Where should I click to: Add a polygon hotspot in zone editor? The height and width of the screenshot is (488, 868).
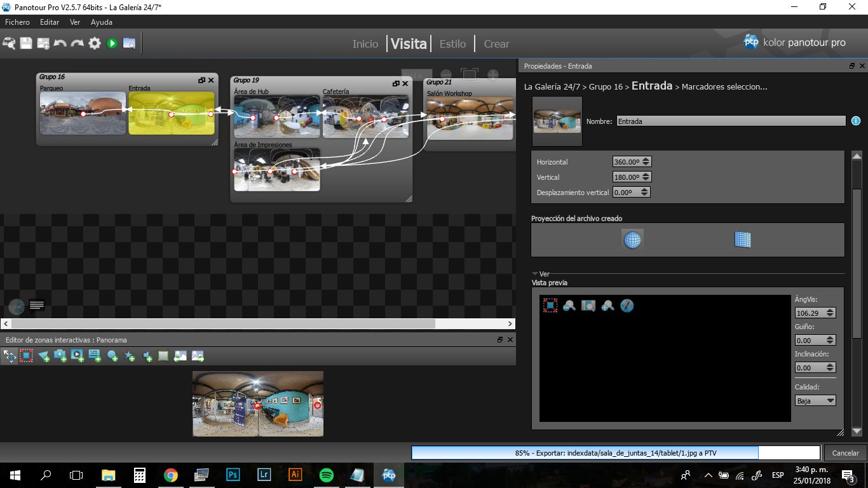(x=43, y=356)
